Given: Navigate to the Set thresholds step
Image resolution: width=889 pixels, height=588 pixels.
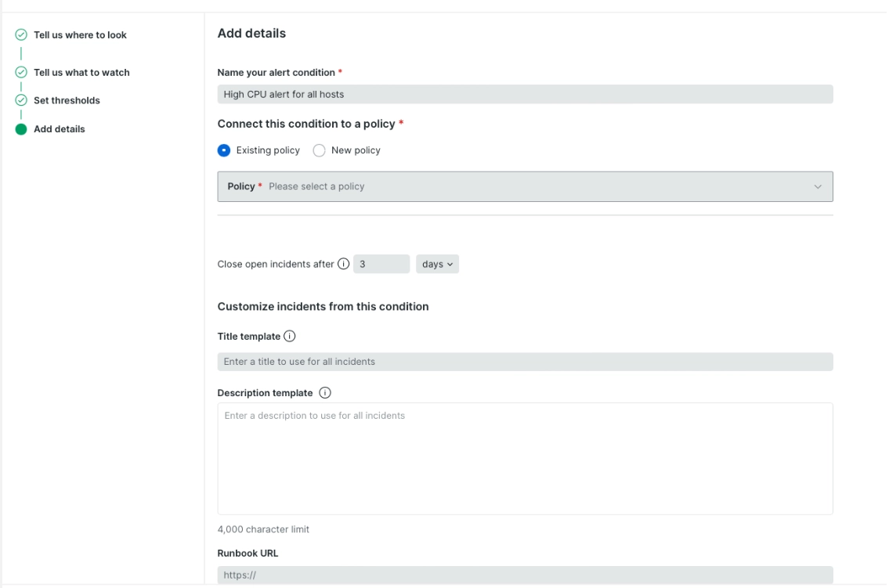Looking at the screenshot, I should 68,100.
